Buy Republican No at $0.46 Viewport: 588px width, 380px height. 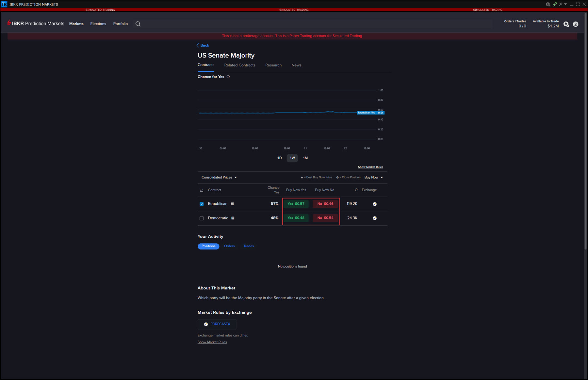pyautogui.click(x=325, y=204)
